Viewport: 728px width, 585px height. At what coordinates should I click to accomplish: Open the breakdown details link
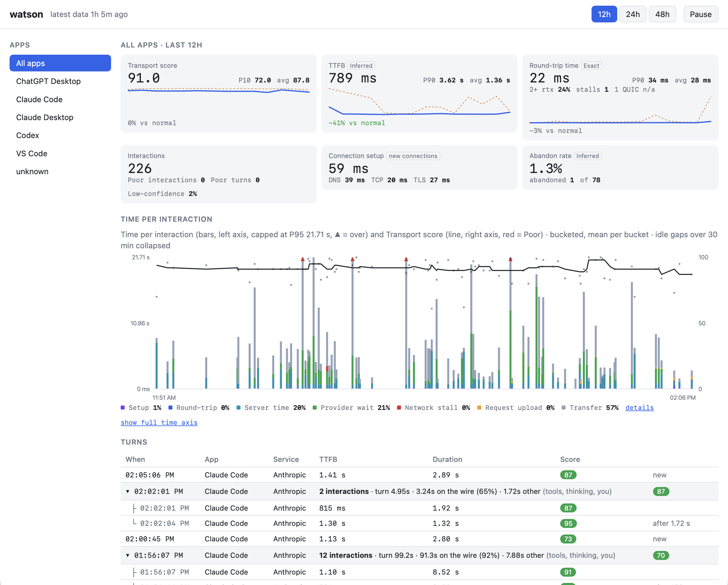(639, 407)
